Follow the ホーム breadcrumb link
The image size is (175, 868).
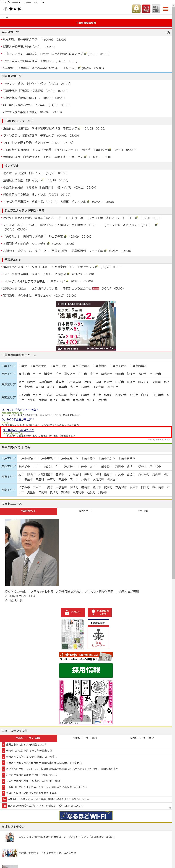5,17
